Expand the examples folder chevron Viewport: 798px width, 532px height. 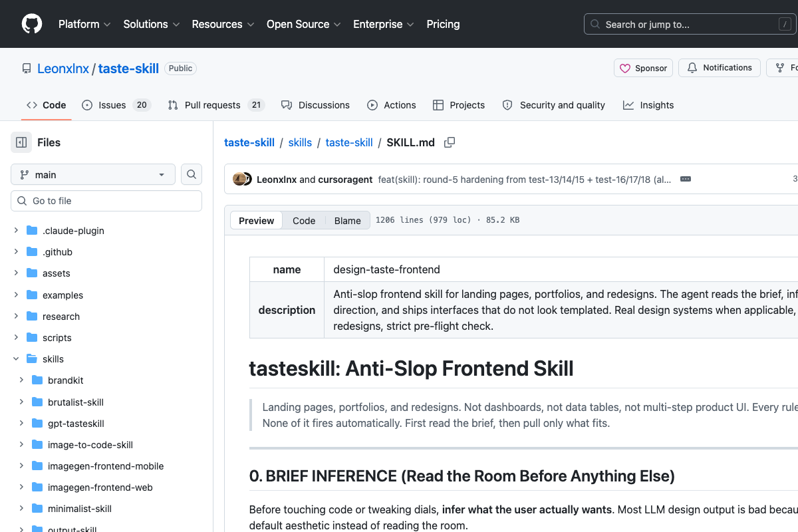coord(16,295)
